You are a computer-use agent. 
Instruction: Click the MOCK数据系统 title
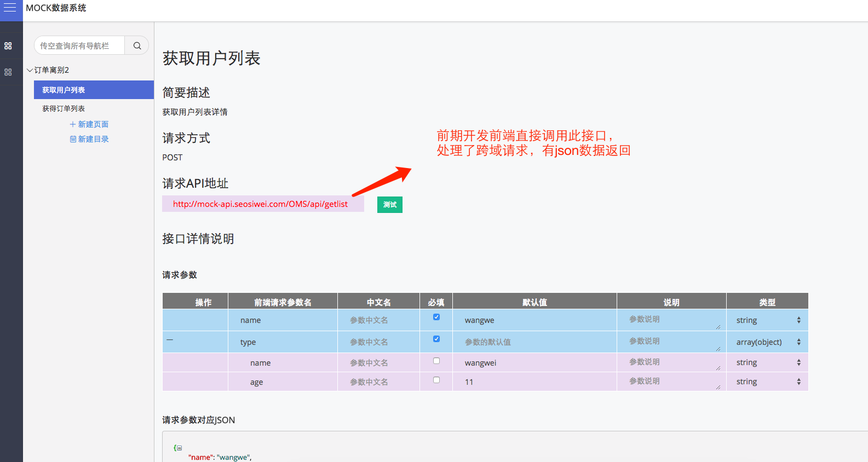56,8
